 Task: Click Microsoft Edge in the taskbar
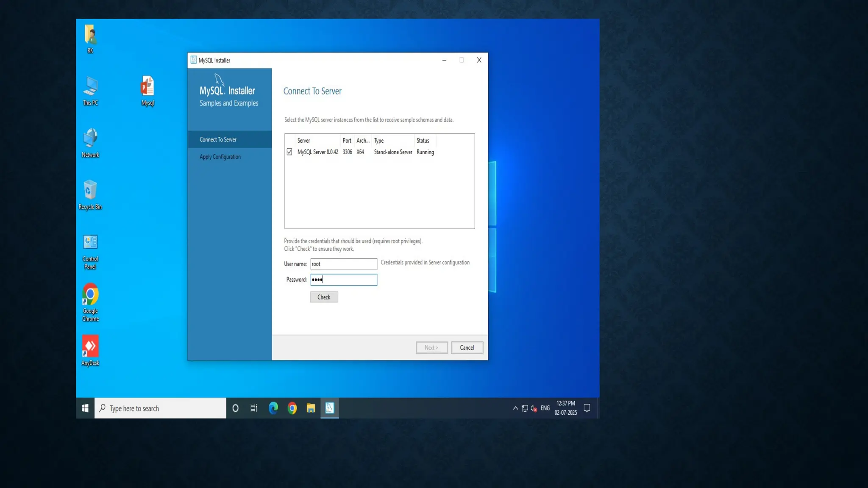(273, 408)
